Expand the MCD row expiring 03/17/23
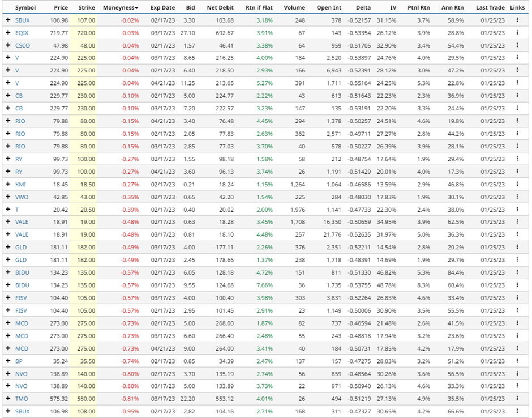Viewport: 532px width, 418px height. point(8,335)
